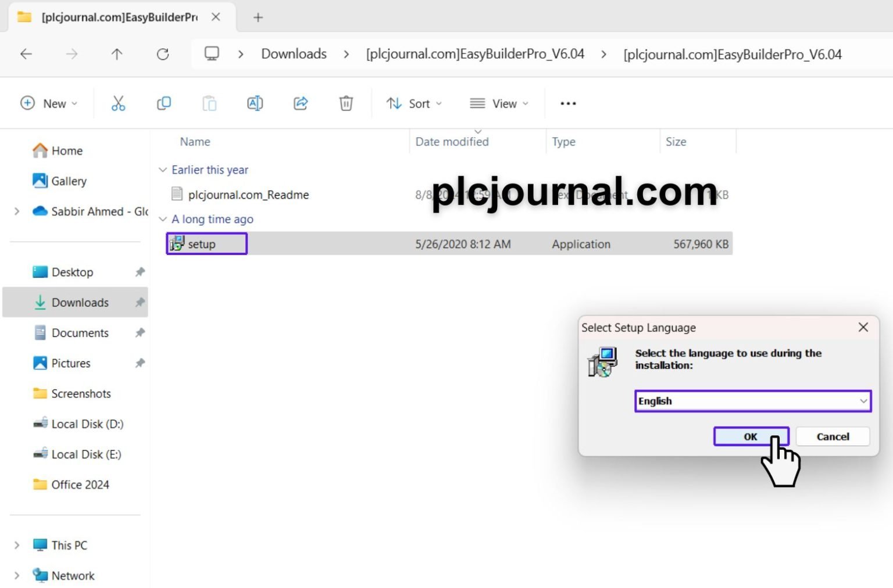Cancel the Select Setup Language dialog
Image resolution: width=893 pixels, height=588 pixels.
point(833,436)
